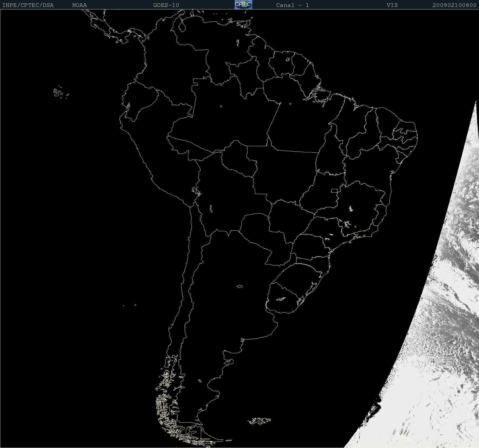Click the VIS channel label
Viewport: 479px width, 448px height.
click(x=392, y=5)
